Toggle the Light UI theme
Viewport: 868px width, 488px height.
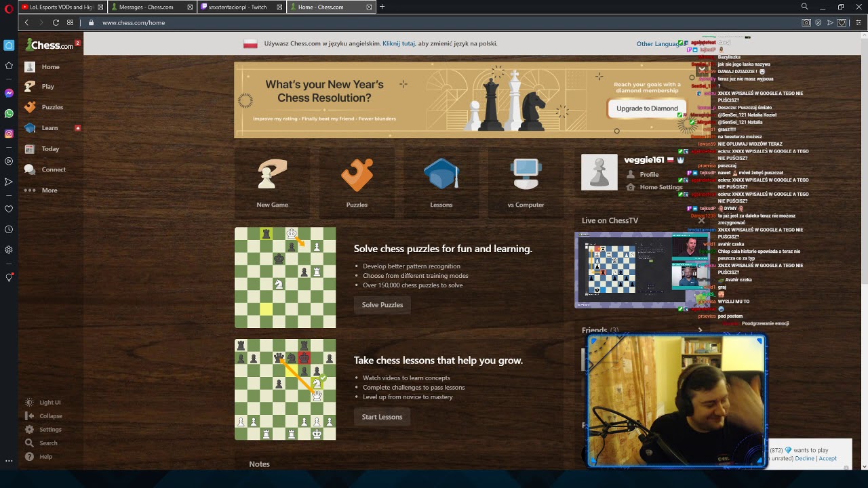[44, 403]
